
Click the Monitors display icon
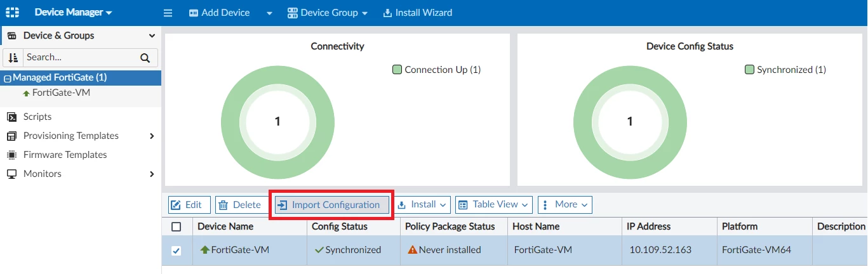11,174
